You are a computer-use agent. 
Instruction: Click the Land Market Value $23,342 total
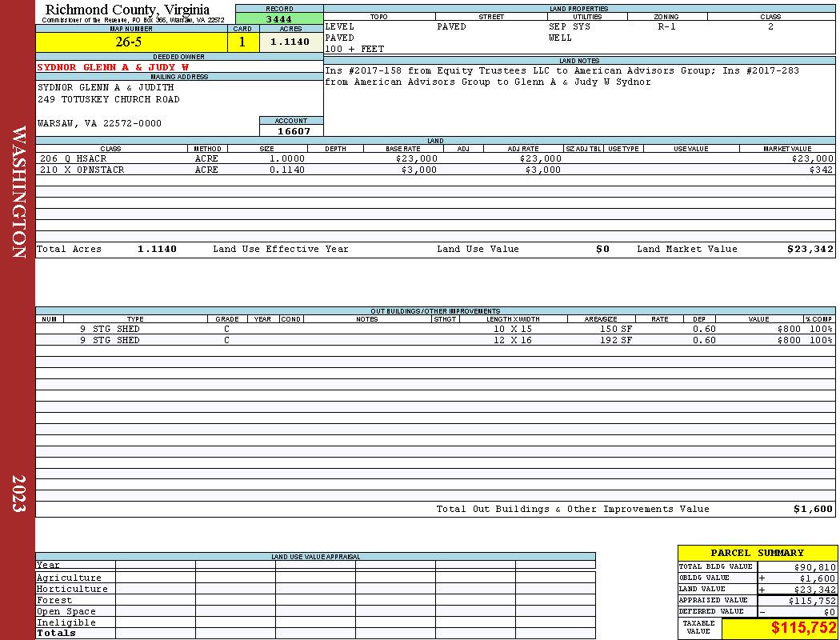click(x=810, y=249)
